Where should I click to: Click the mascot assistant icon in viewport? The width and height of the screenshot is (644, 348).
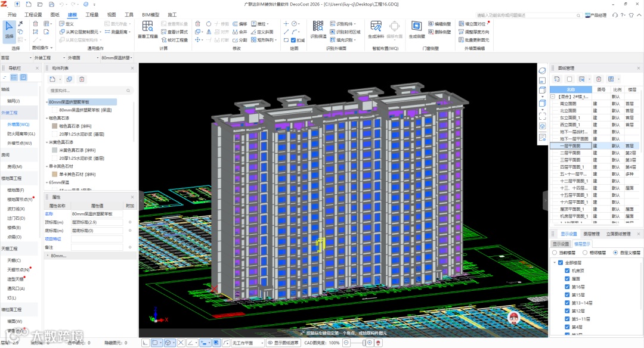513,318
